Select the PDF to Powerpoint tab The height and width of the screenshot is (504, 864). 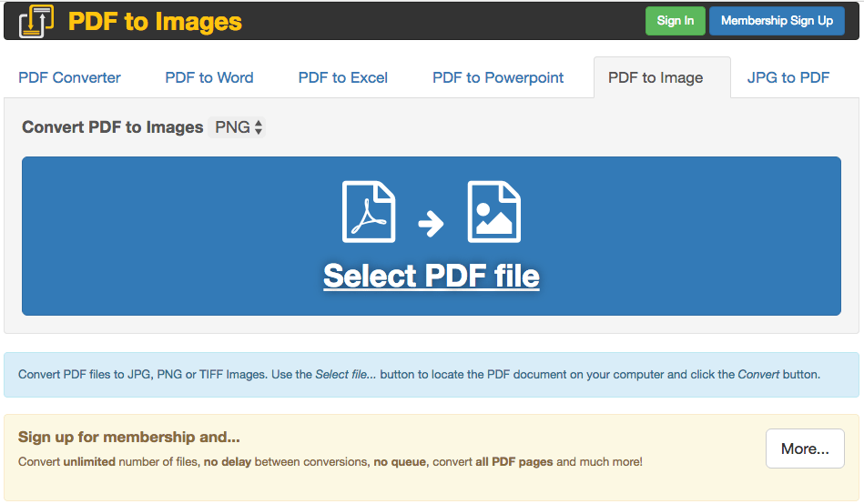point(498,77)
